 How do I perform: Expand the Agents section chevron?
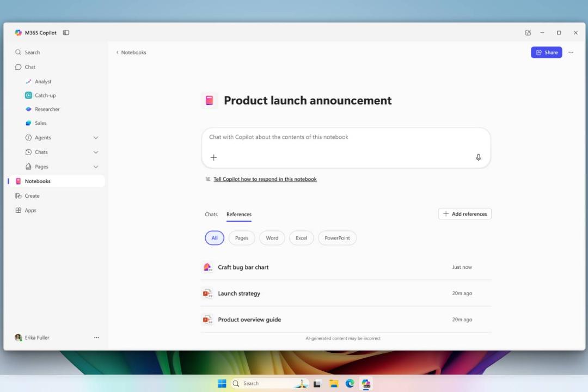[x=96, y=138]
